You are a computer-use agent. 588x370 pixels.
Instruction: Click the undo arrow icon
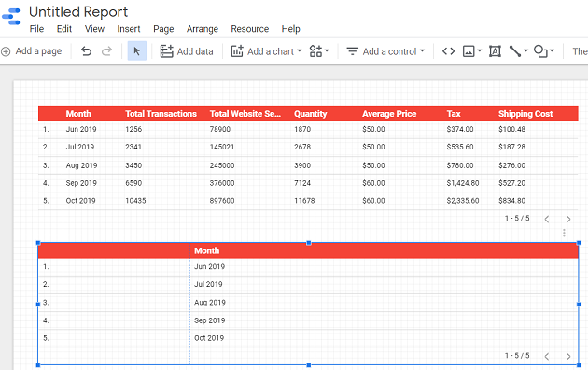[x=86, y=51]
